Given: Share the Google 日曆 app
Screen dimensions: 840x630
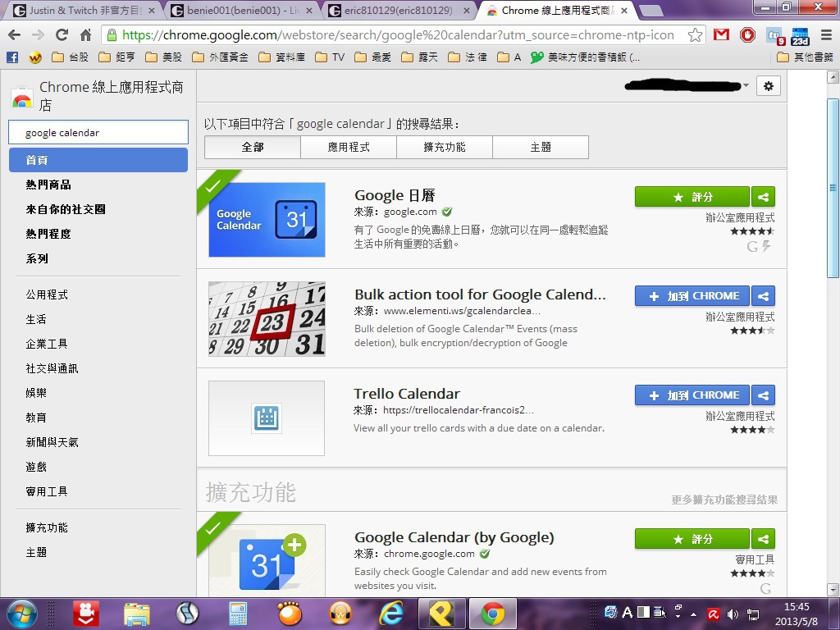Looking at the screenshot, I should pyautogui.click(x=764, y=197).
